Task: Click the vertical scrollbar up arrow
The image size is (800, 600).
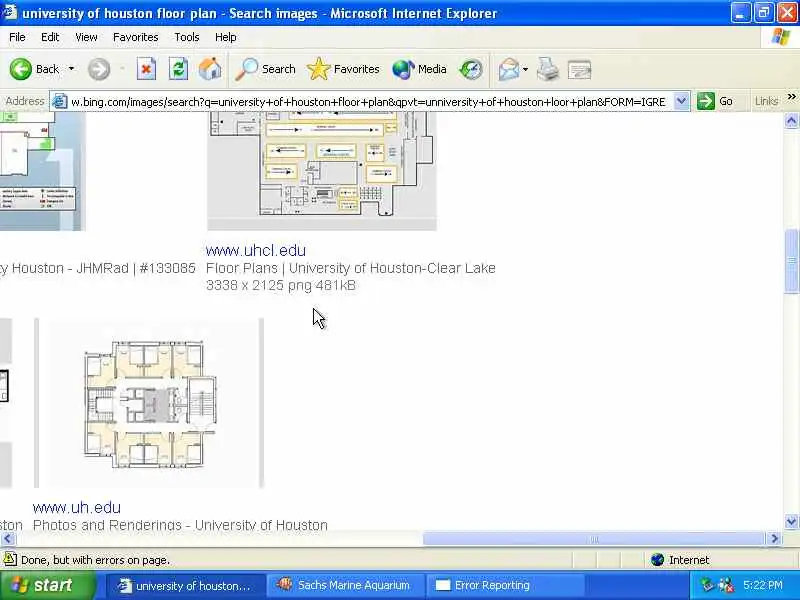Action: [791, 120]
